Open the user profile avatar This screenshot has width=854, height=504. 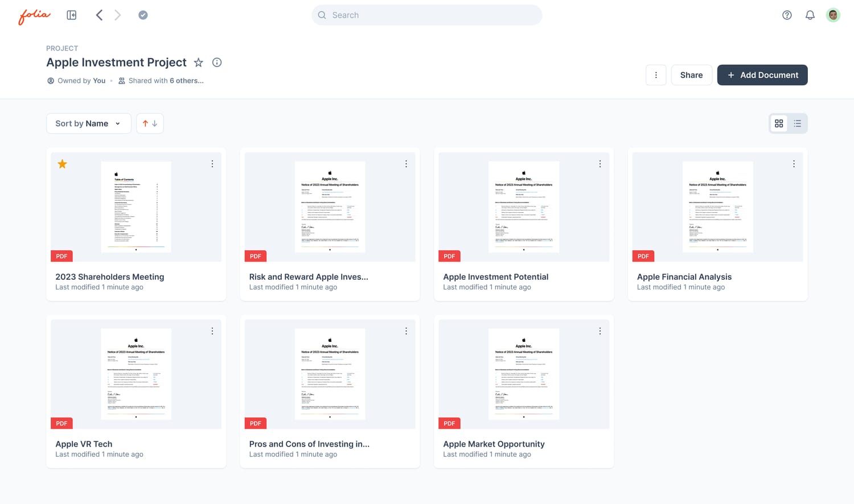(833, 15)
